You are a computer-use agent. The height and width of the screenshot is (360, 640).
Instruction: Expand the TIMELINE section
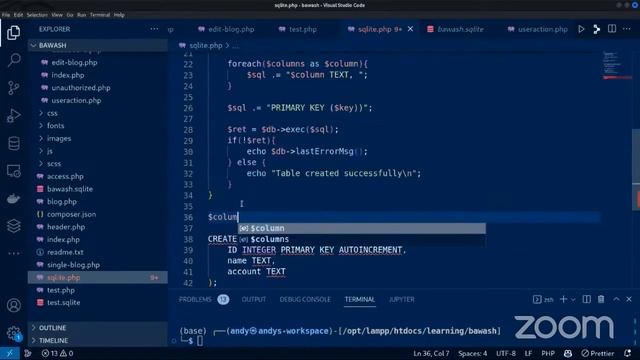(x=98, y=340)
